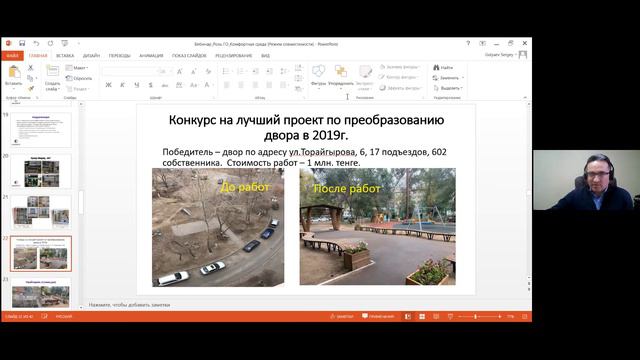Select slide 21 thumbnail
This screenshot has width=640, height=360.
(x=41, y=212)
